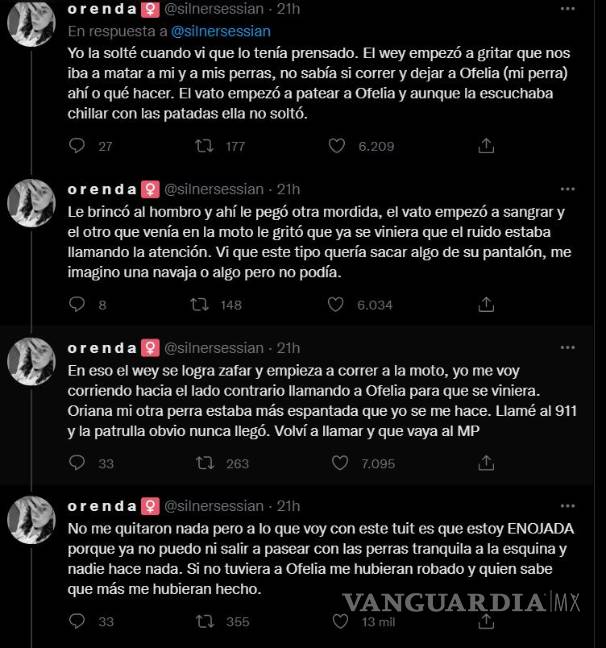Open more options on 'En eso el wey' tweet
This screenshot has height=648, width=606.
[568, 348]
